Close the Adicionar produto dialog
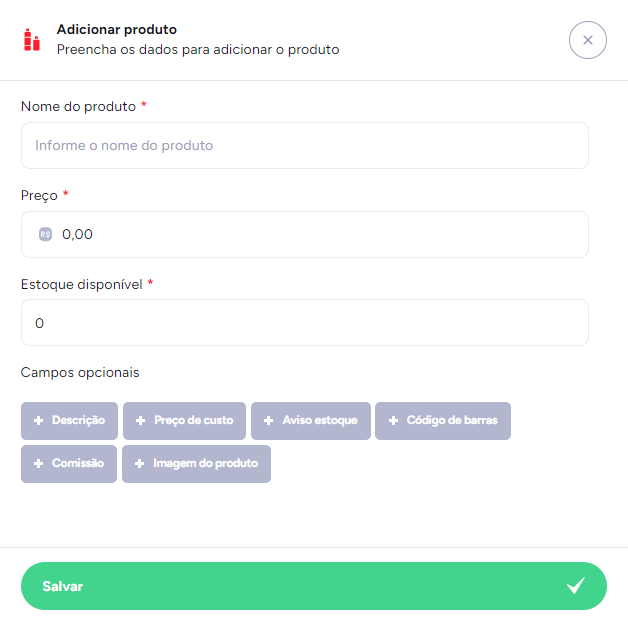This screenshot has height=617, width=628. 588,40
